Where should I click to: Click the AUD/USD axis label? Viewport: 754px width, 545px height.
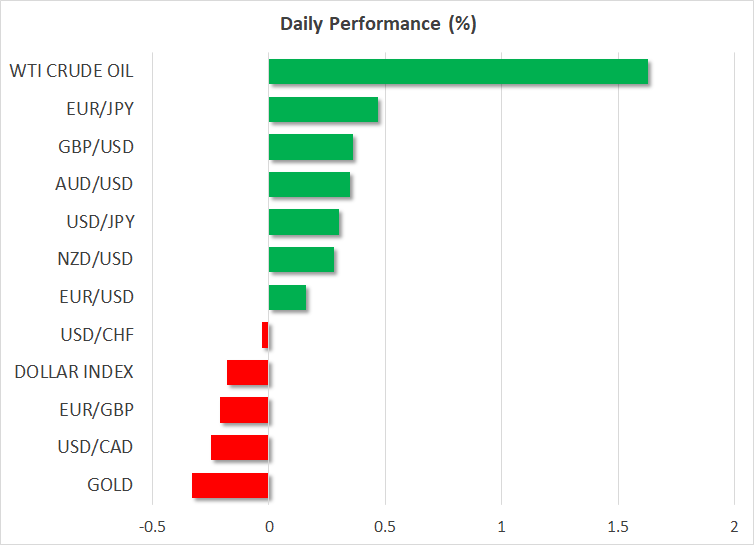[x=95, y=184]
